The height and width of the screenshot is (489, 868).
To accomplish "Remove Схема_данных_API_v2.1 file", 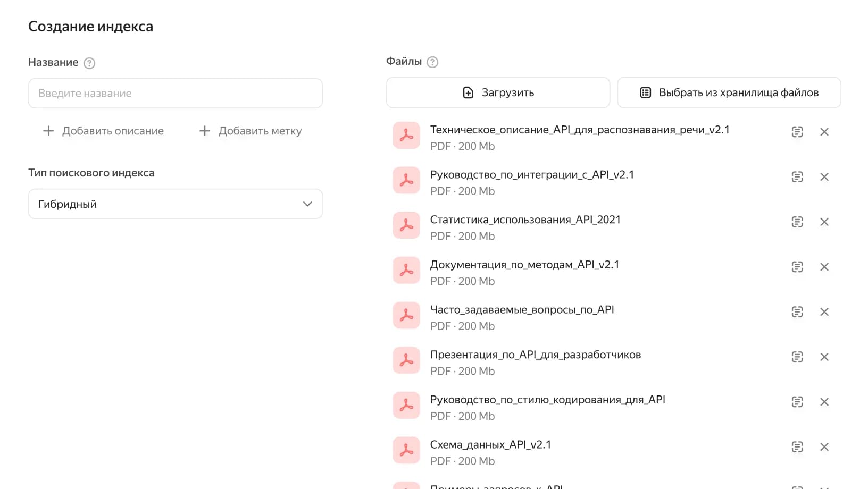I will 824,447.
